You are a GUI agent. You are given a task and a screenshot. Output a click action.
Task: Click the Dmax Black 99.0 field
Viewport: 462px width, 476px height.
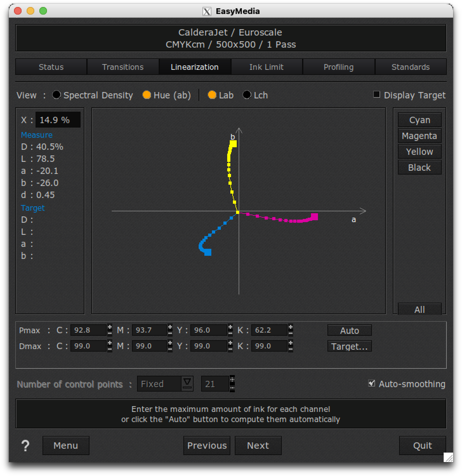(269, 346)
